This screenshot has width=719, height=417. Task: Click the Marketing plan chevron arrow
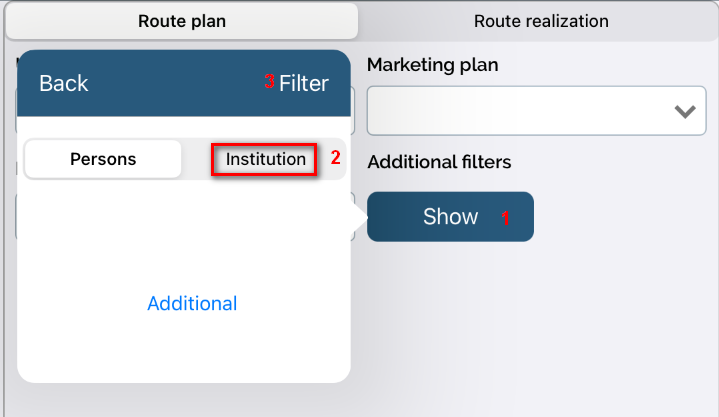(x=685, y=111)
